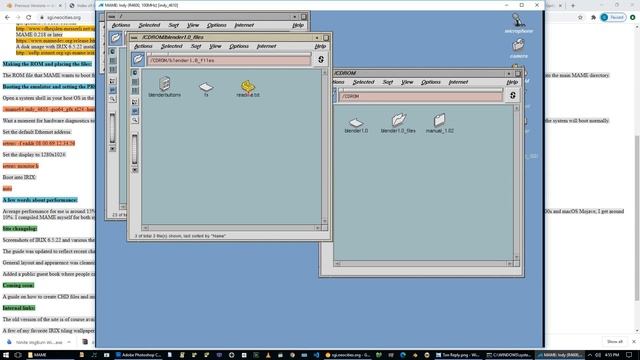Open Options menu in root directory window
Image resolution: width=640 pixels, height=360 pixels.
click(x=216, y=25)
